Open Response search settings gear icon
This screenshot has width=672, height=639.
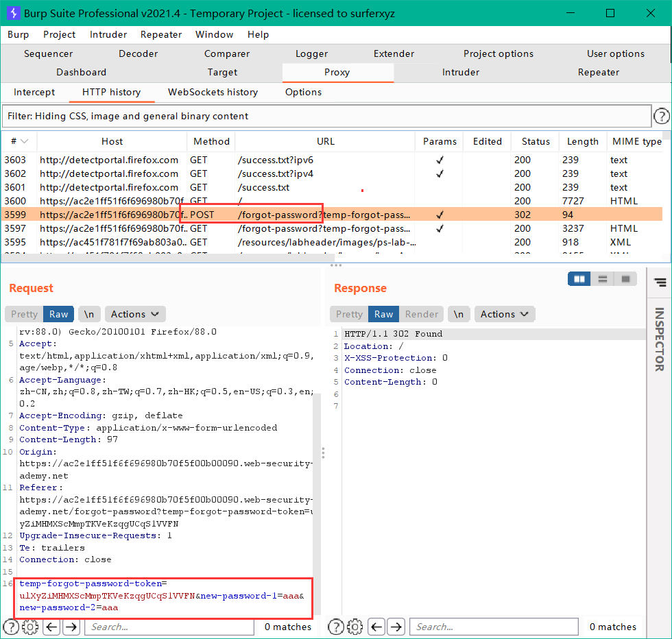(355, 627)
